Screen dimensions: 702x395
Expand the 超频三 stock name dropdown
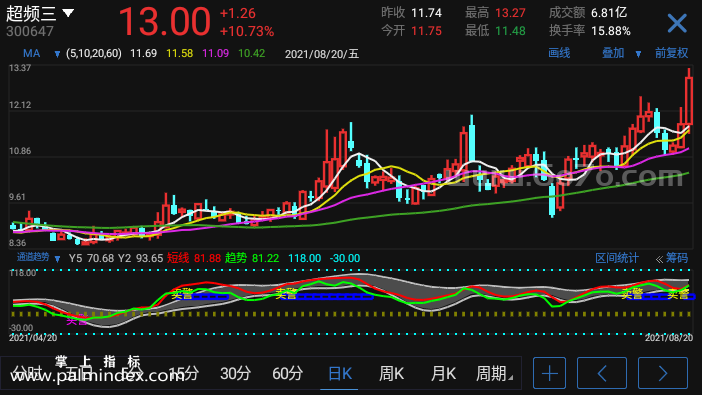68,13
